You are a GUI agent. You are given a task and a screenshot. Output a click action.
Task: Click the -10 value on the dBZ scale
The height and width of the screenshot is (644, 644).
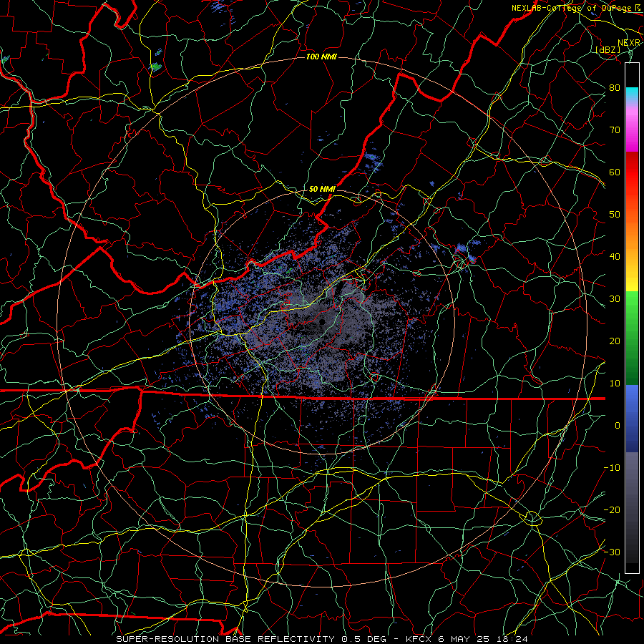(x=612, y=468)
